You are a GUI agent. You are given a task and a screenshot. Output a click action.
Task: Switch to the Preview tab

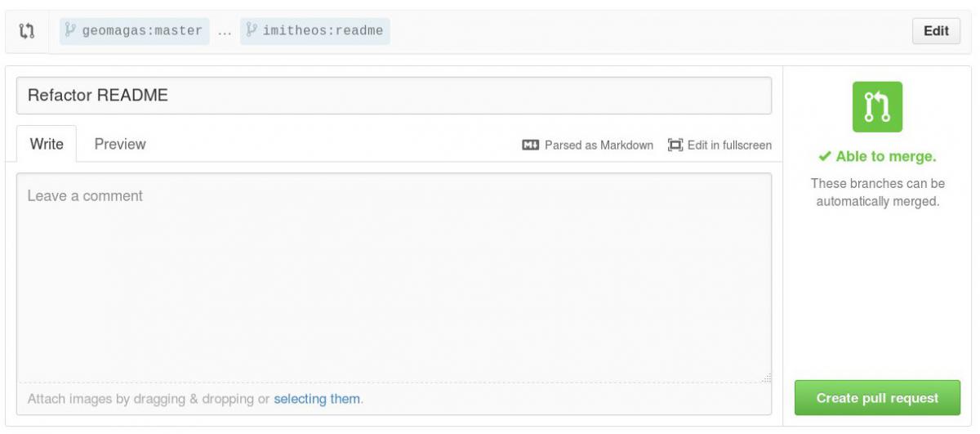click(120, 144)
